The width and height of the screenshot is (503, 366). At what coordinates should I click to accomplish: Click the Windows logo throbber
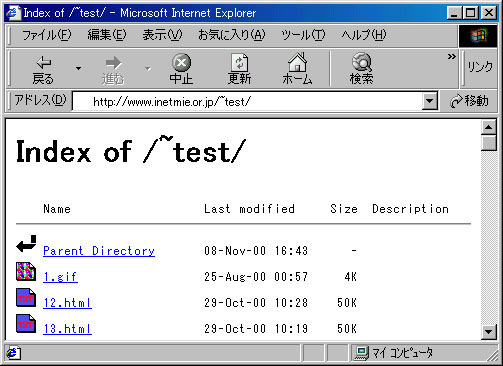478,36
